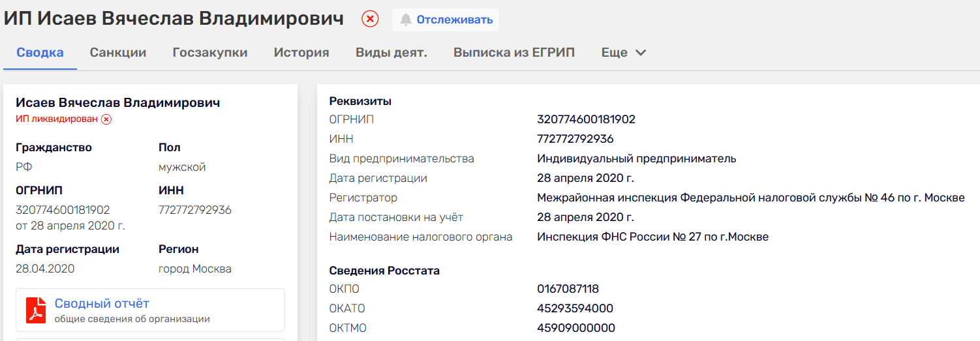Switch to the Санкции tab
The height and width of the screenshot is (341, 980).
coord(118,53)
